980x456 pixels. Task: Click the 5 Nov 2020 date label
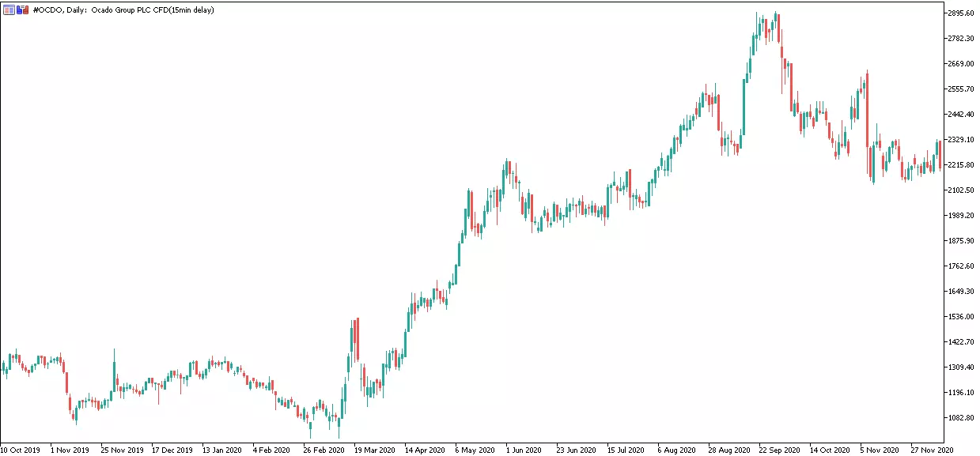[x=880, y=450]
